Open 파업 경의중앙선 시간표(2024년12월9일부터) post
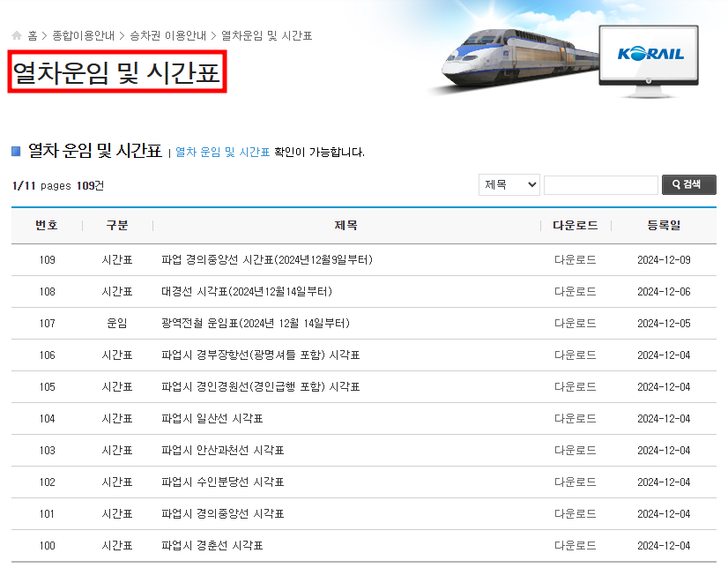 (267, 259)
